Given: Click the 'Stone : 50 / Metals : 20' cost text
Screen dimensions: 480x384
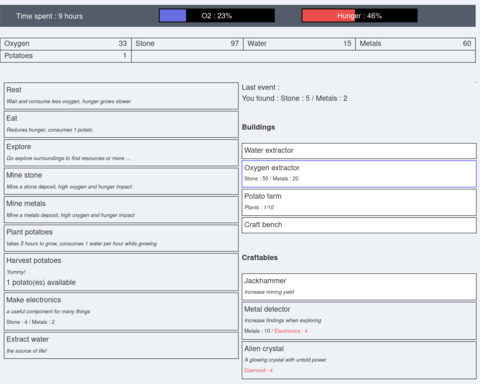Looking at the screenshot, I should click(271, 179).
